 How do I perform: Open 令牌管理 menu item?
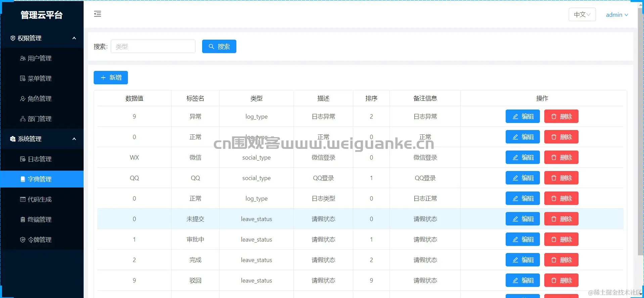(x=42, y=240)
